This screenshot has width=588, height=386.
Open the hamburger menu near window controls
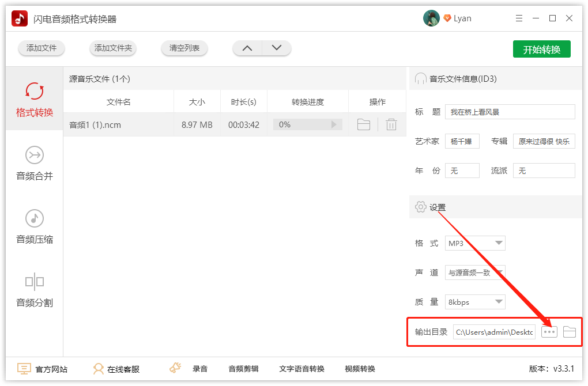point(518,18)
